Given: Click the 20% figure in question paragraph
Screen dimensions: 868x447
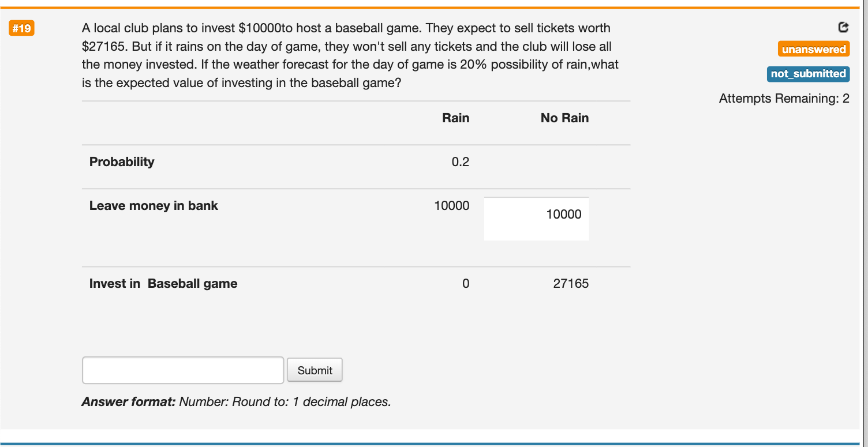Looking at the screenshot, I should coord(473,64).
